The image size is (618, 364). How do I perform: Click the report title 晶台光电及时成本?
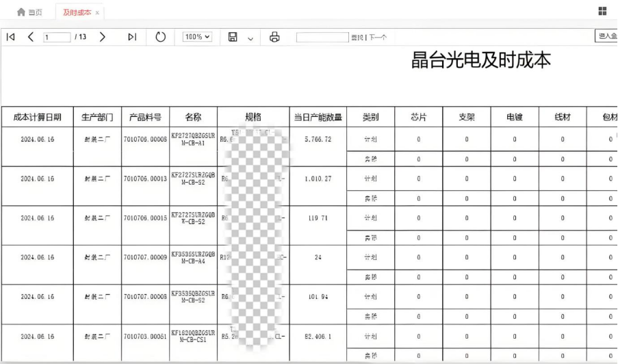pos(481,60)
